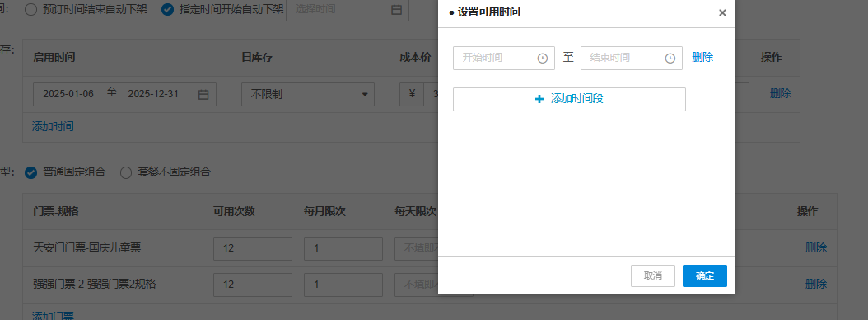Delete the 天安门门票-国庆儿童票 row
Viewport: 868px width, 320px height.
[816, 248]
